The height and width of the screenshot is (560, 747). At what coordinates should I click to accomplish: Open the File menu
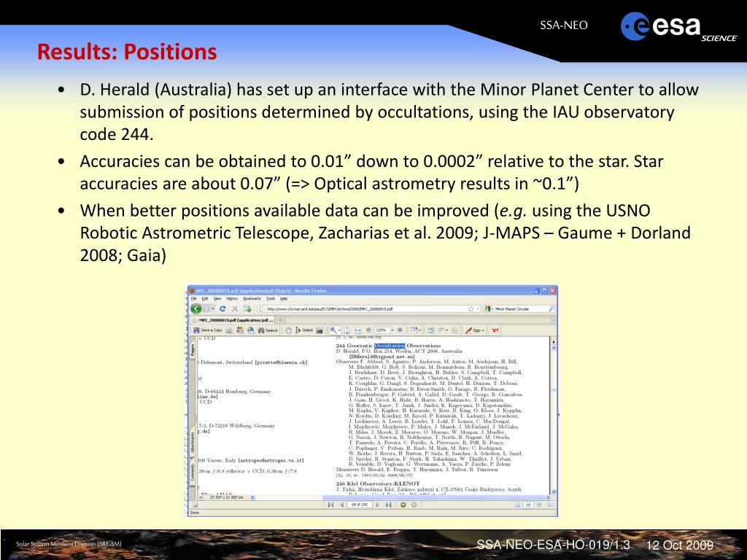(194, 298)
